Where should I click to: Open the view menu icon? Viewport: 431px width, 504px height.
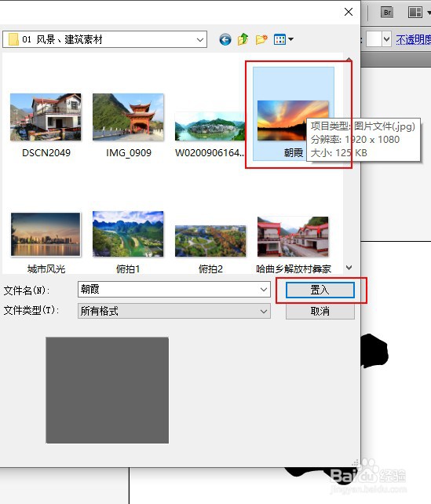coord(283,39)
